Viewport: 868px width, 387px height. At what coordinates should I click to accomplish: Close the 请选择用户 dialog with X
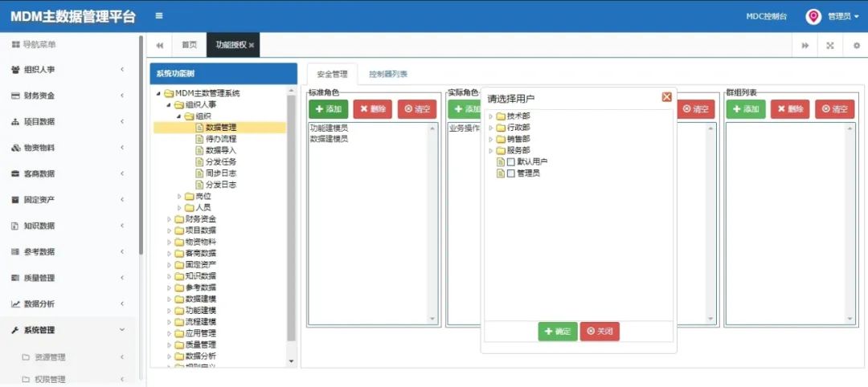666,96
